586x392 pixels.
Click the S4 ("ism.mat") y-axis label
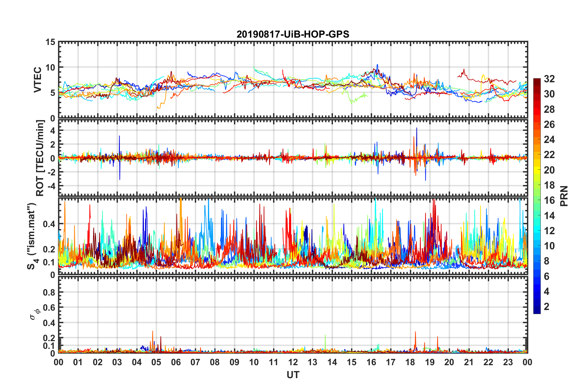32,236
